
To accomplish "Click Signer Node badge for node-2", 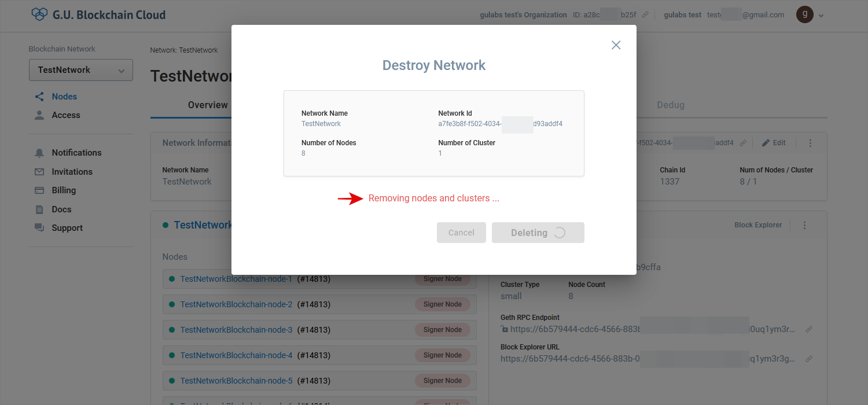I will pos(443,304).
